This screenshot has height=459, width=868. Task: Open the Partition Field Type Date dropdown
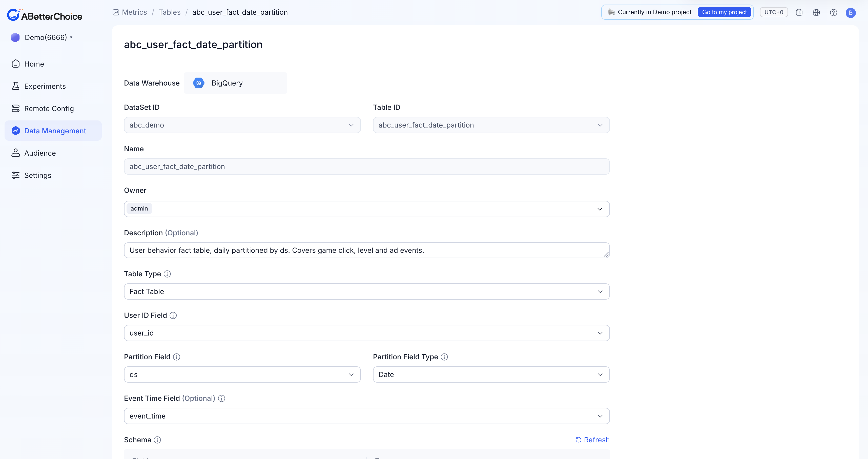tap(491, 374)
